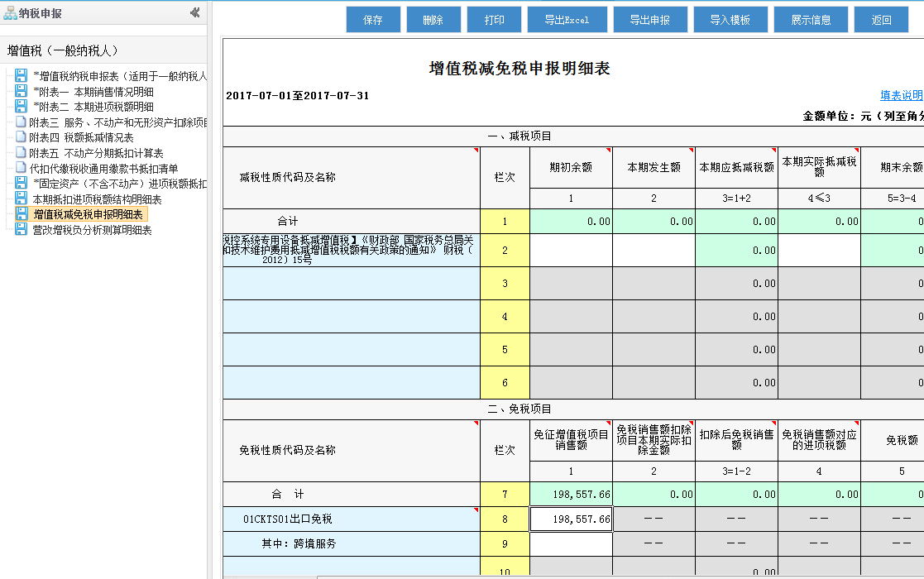
Task: Click the 打印 button
Action: point(495,20)
